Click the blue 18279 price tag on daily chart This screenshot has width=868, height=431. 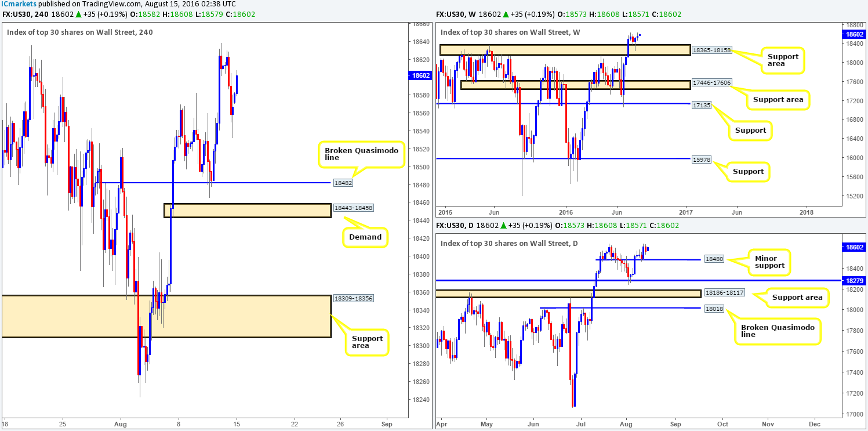pos(854,280)
